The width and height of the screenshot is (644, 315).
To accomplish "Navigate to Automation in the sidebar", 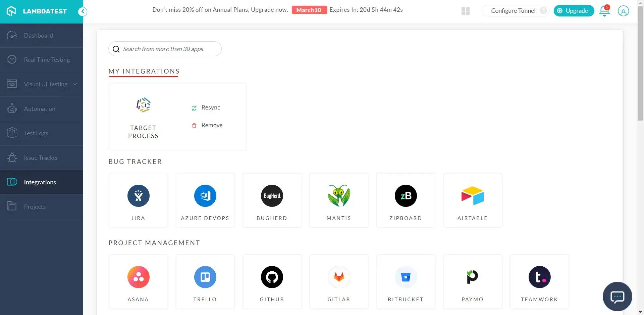I will [x=40, y=109].
